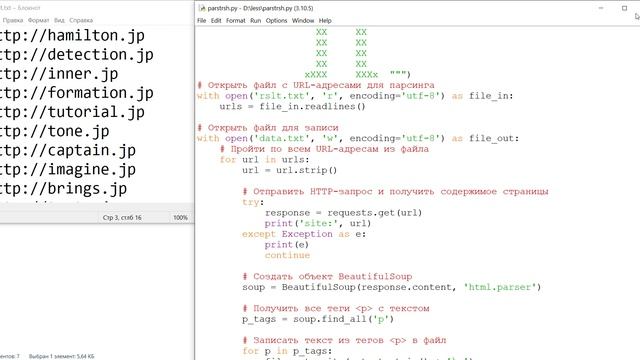Click the detection.jp URL line in Notepad
The image size is (640, 360).
pyautogui.click(x=77, y=55)
